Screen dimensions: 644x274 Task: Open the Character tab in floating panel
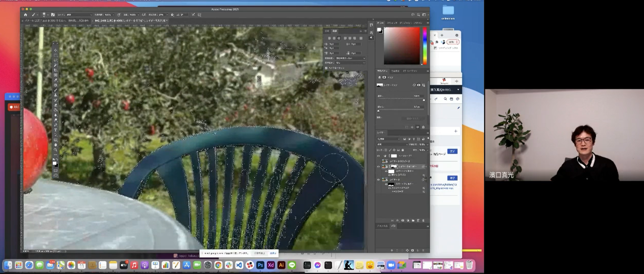pyautogui.click(x=327, y=31)
